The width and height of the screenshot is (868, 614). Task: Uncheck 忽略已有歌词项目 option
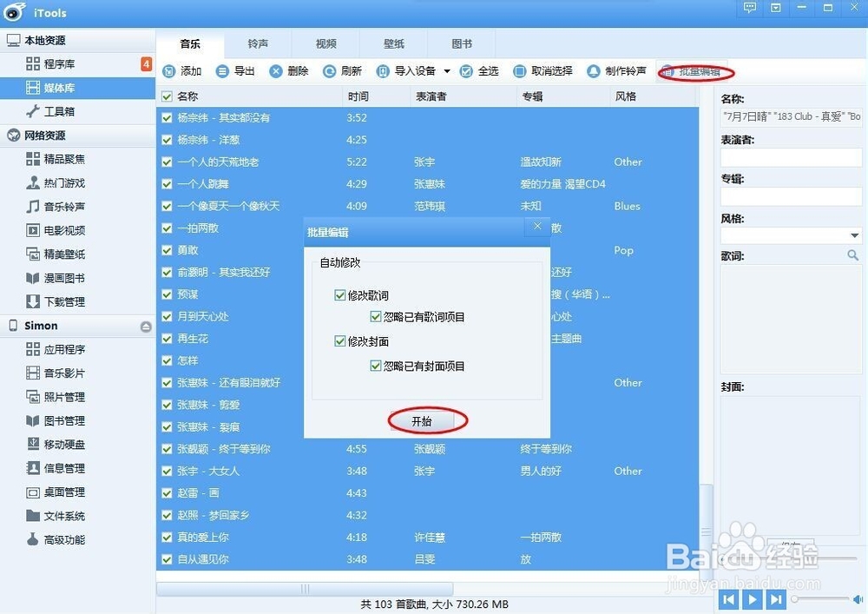375,317
